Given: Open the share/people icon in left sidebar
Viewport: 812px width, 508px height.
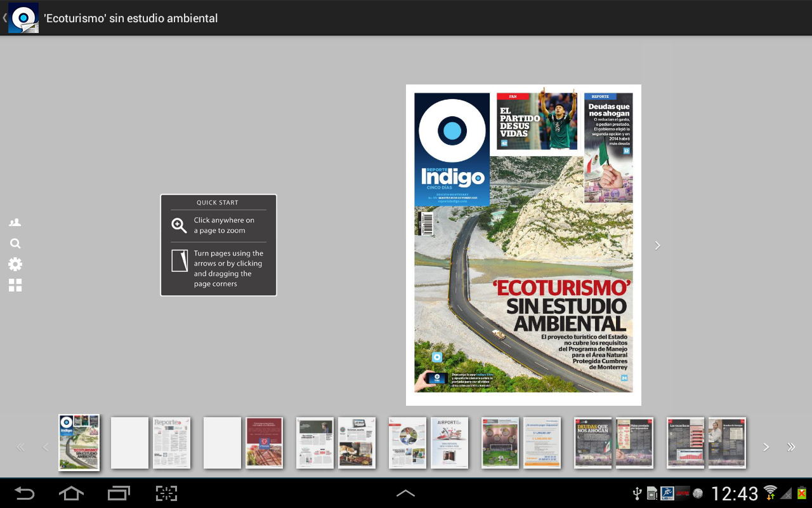Looking at the screenshot, I should pos(15,223).
